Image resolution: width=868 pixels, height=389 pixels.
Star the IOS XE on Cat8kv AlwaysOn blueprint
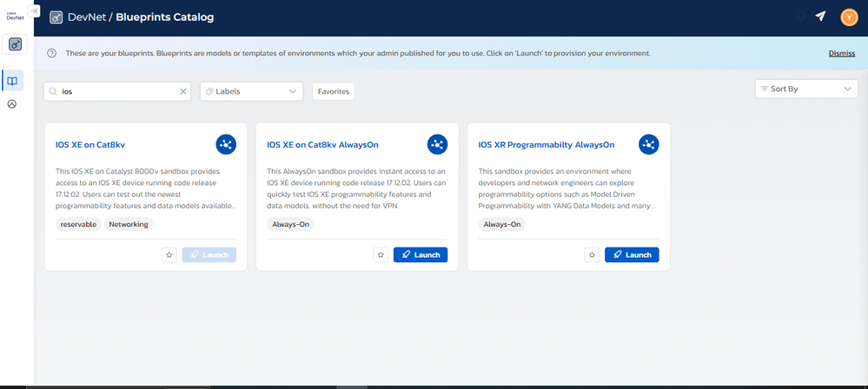coord(381,254)
